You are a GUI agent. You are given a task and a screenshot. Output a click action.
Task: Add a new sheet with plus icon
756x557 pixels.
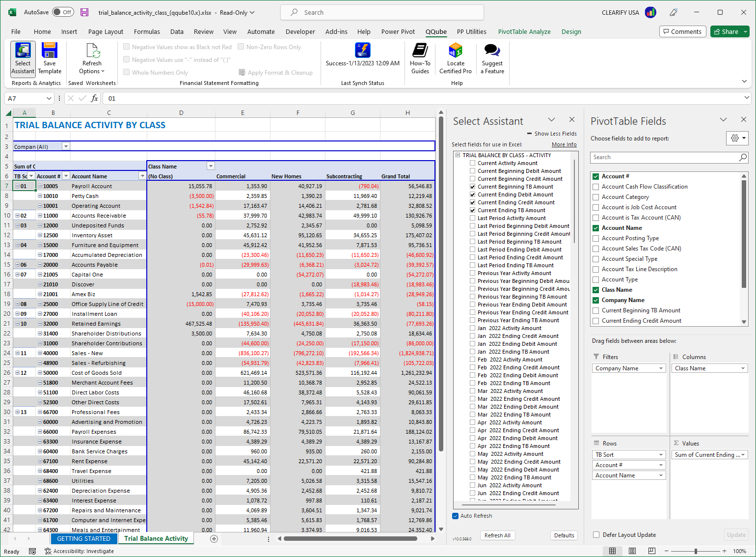click(214, 539)
